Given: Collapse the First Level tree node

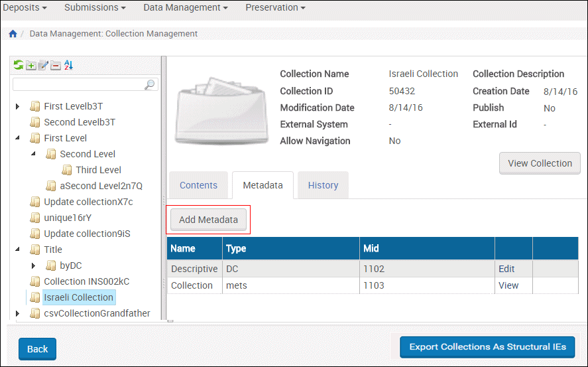Looking at the screenshot, I should click(x=18, y=138).
